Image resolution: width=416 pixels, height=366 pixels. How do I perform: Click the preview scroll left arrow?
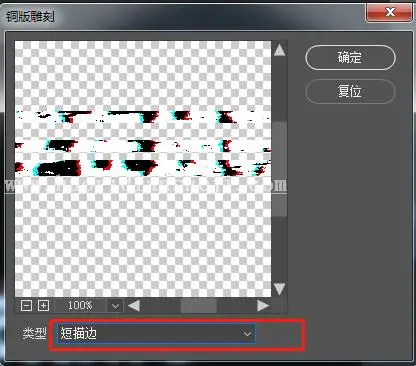click(134, 305)
